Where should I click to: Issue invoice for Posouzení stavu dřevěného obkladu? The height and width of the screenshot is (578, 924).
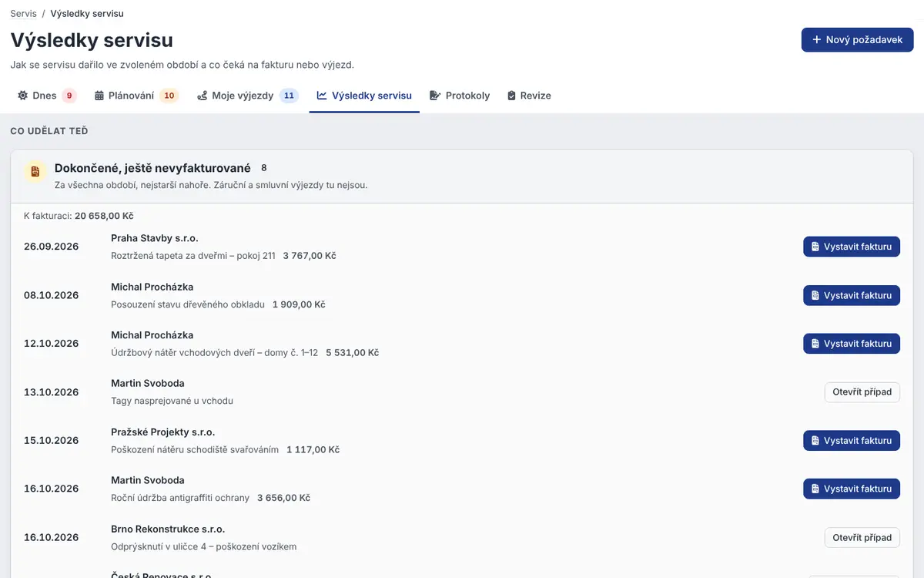point(852,295)
